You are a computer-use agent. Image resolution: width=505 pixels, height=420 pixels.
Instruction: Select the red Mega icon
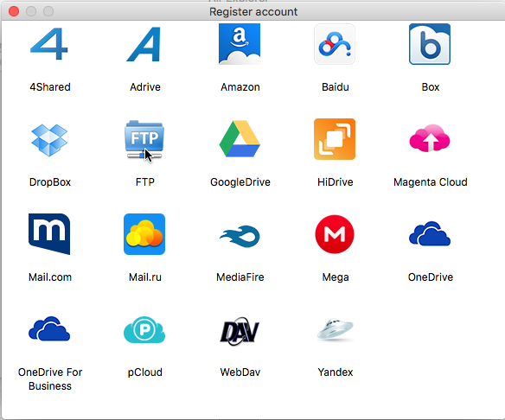pos(335,234)
